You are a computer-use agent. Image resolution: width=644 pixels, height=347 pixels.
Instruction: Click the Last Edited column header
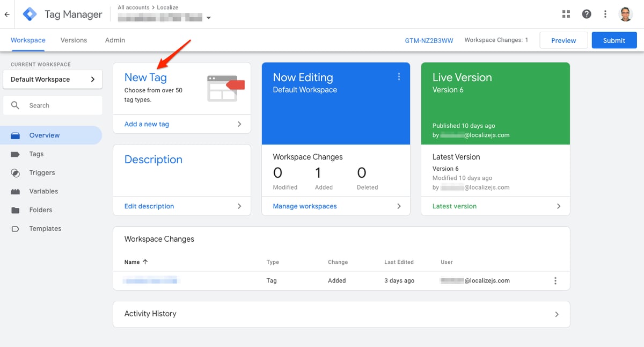(x=399, y=262)
